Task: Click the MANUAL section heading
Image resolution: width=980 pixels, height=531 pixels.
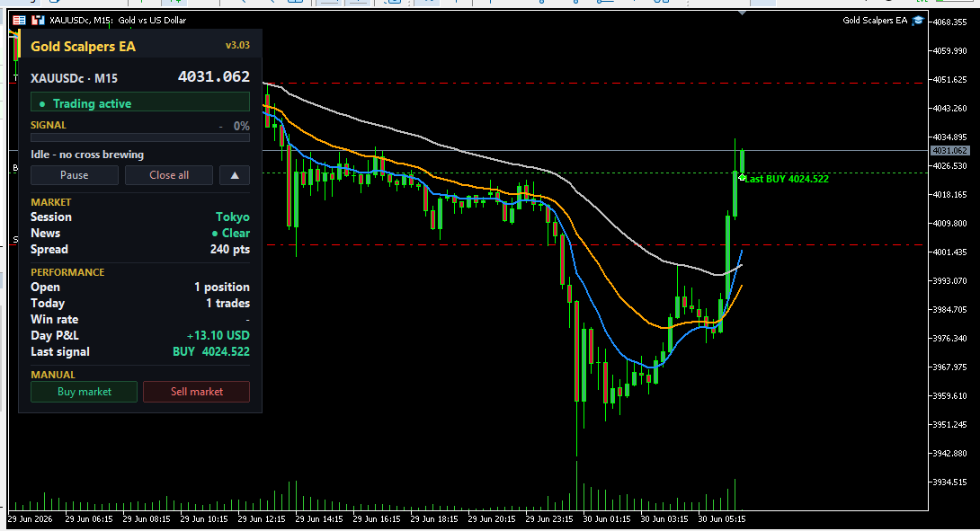Action: [x=52, y=375]
